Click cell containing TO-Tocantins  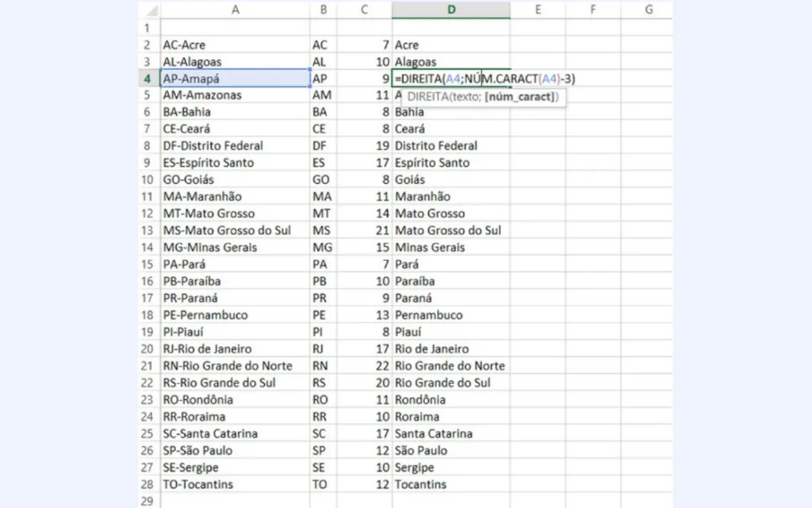coord(235,484)
